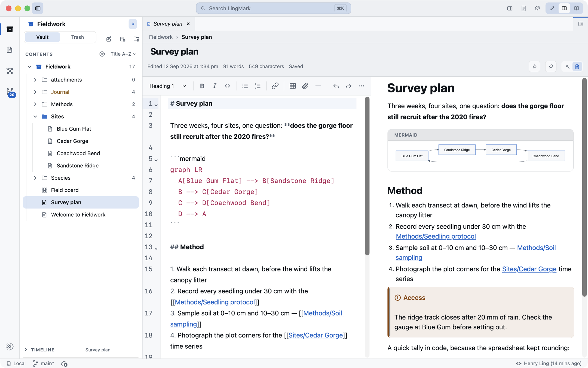Insert a bulleted list
The width and height of the screenshot is (588, 368).
pos(245,86)
